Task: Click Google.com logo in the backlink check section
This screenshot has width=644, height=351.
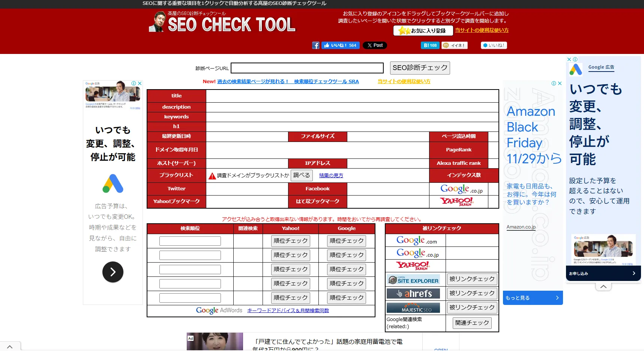Action: (416, 240)
